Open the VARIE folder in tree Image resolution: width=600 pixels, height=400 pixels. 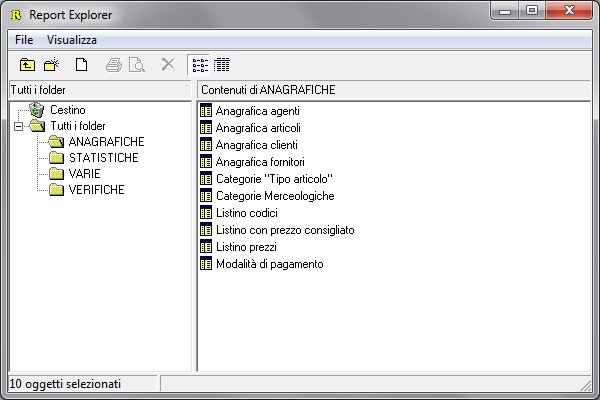(x=83, y=174)
